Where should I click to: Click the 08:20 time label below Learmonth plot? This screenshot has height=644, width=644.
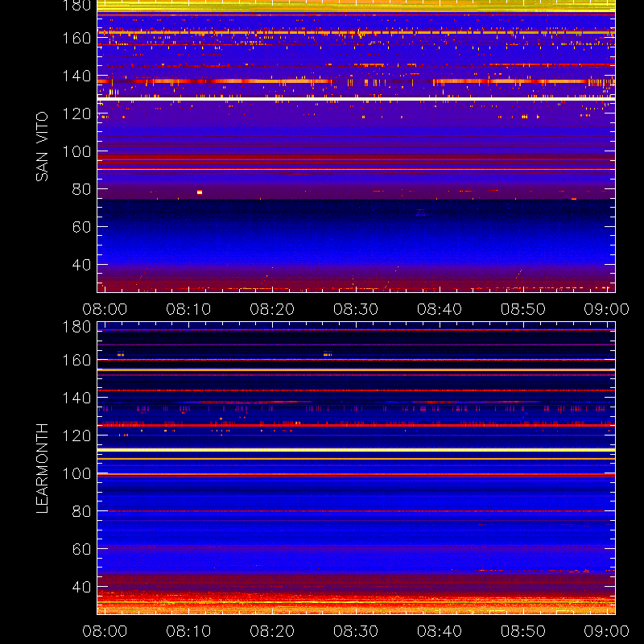(x=272, y=631)
